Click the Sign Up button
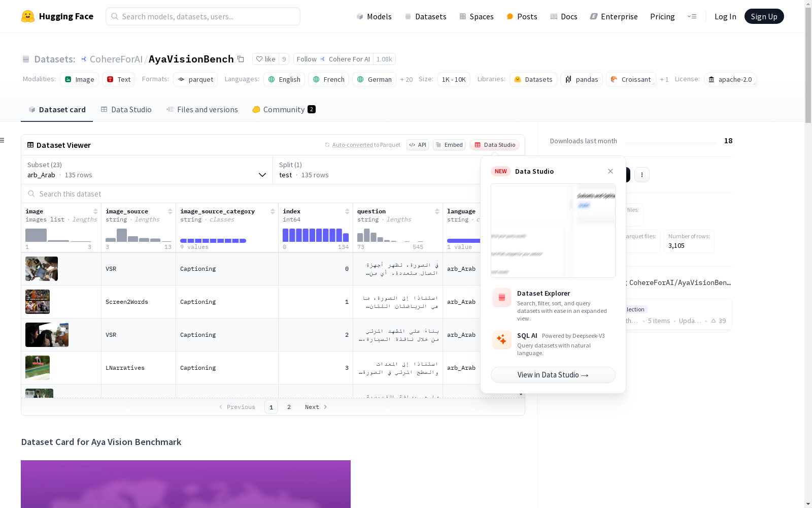Viewport: 812px width, 508px height. 764,16
